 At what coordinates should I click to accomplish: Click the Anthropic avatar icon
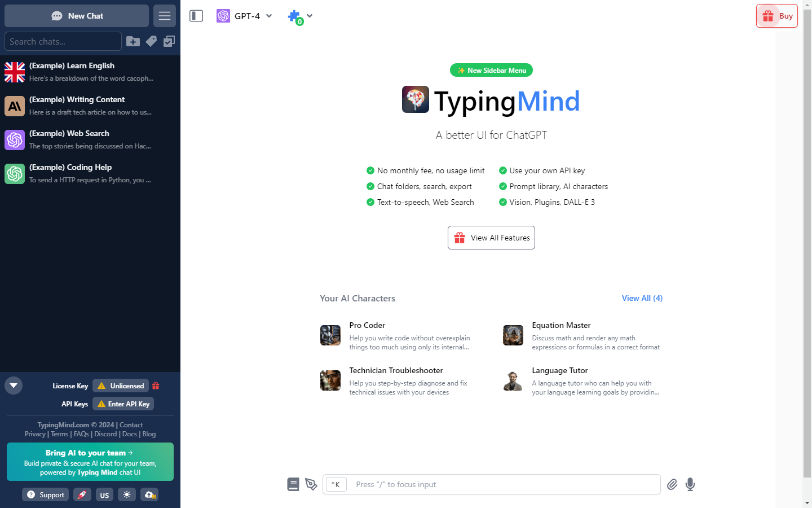pos(15,106)
